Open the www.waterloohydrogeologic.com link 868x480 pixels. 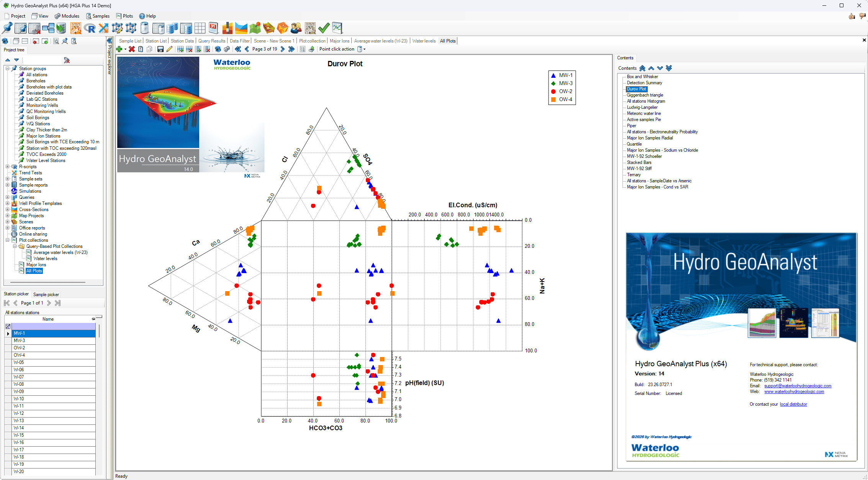tap(794, 392)
